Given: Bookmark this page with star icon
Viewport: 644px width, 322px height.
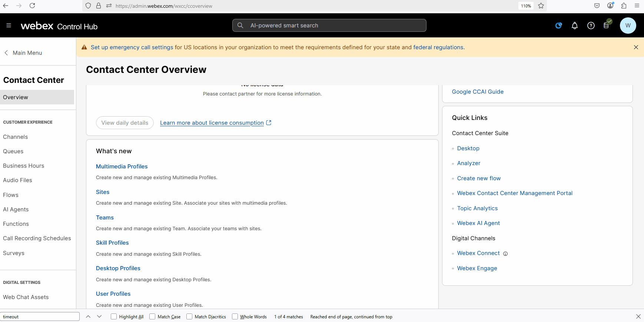Looking at the screenshot, I should click(541, 6).
